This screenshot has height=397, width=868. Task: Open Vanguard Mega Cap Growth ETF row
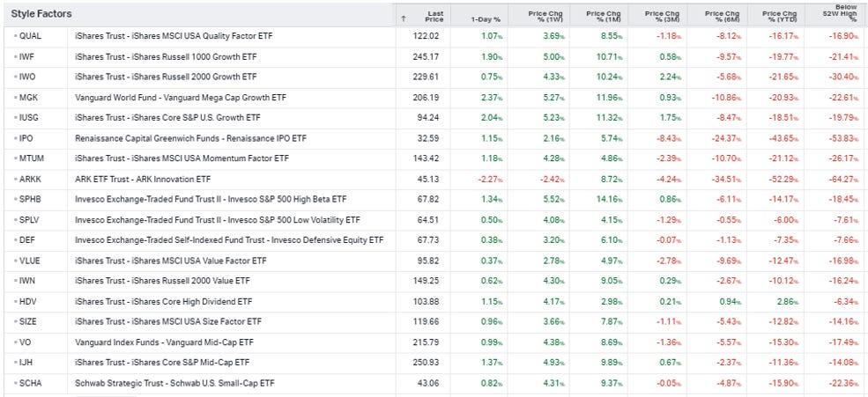point(434,98)
